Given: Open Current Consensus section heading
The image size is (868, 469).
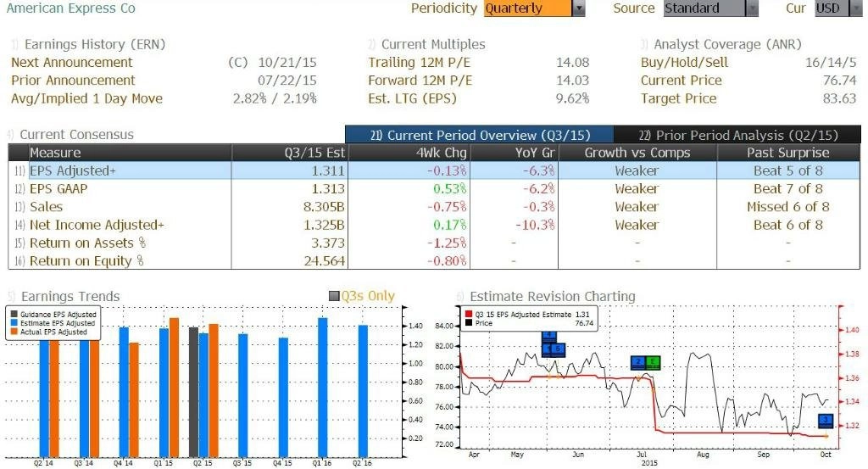Looking at the screenshot, I should [x=76, y=135].
